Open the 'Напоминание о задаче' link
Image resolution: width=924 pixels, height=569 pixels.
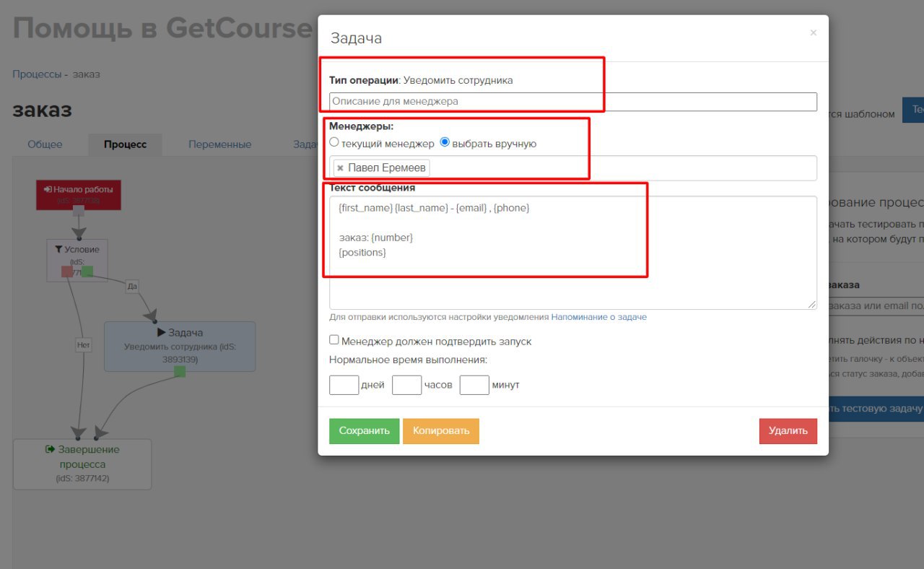coord(599,317)
